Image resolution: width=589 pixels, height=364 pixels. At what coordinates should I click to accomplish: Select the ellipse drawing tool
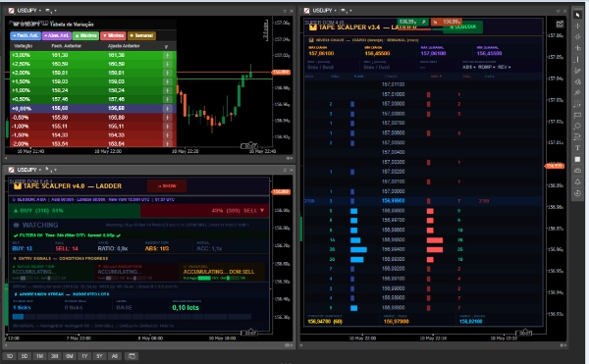[577, 126]
